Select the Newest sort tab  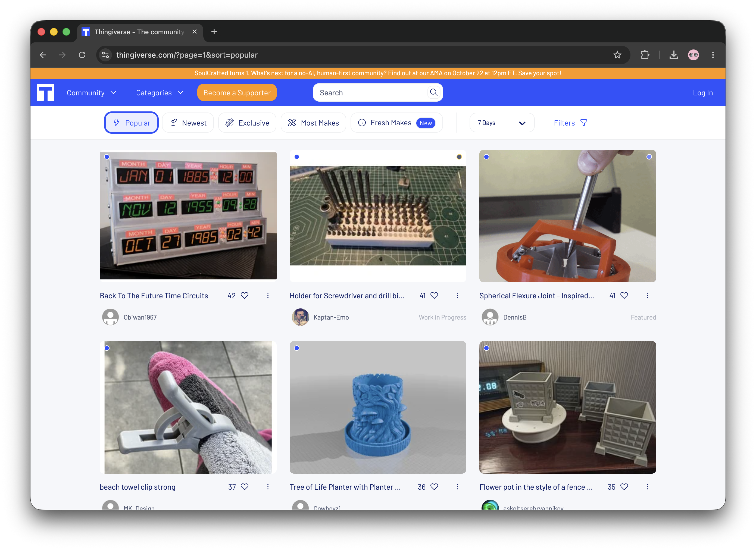188,123
